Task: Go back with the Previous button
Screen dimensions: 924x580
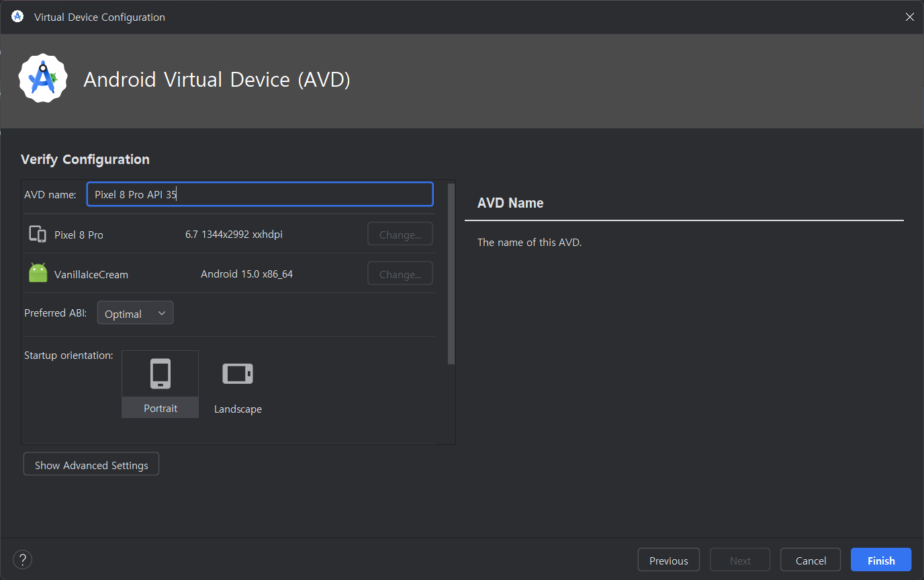Action: (x=669, y=561)
